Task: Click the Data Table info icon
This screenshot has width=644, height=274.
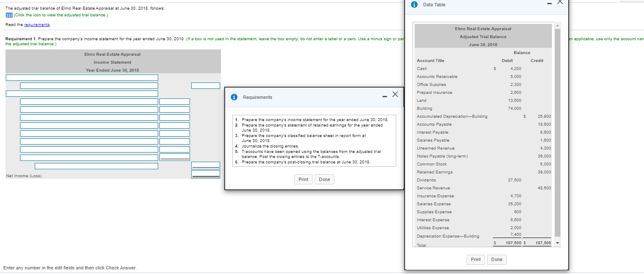Action: (x=414, y=5)
